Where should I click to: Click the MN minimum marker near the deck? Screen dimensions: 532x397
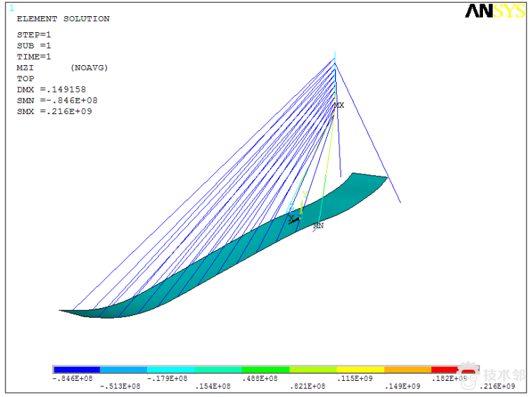pos(318,225)
